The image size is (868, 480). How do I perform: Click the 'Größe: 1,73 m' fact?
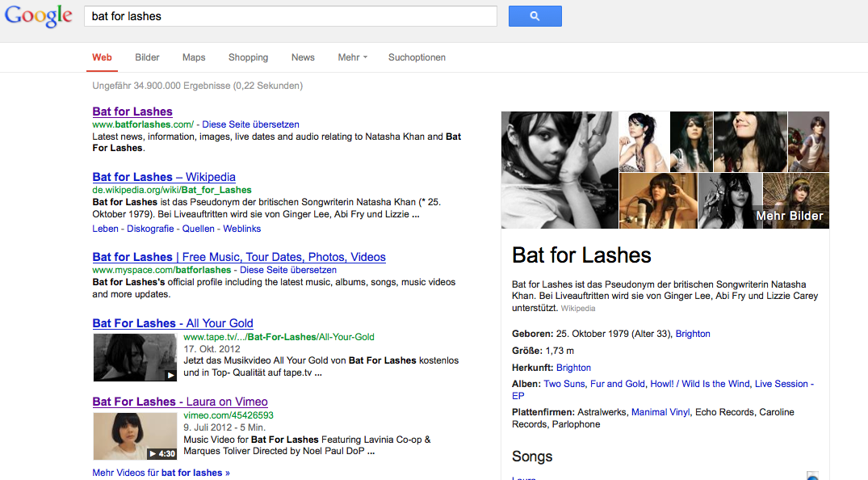pyautogui.click(x=543, y=350)
